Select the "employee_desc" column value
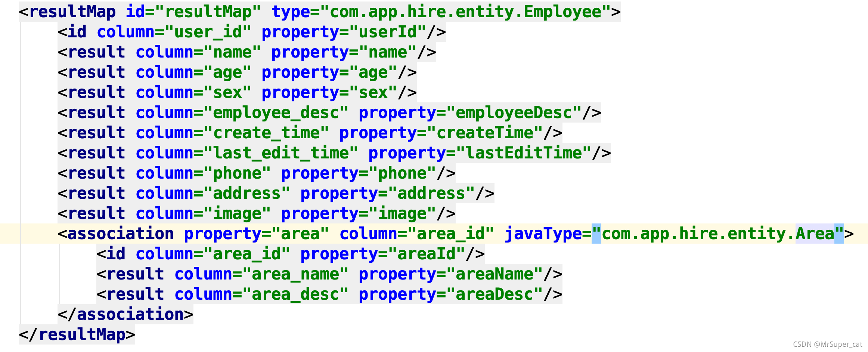 [x=276, y=113]
